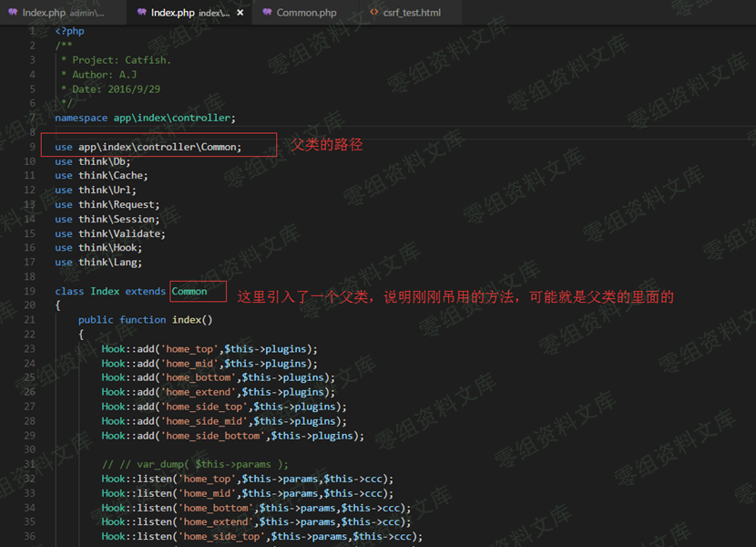Click the red annotation text 父类的路径
This screenshot has height=547, width=756.
(x=326, y=145)
